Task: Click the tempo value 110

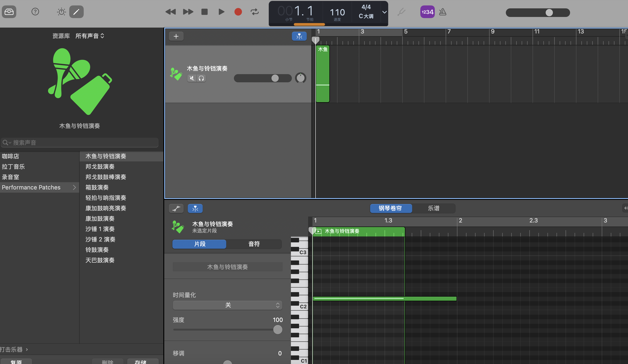Action: (x=337, y=12)
